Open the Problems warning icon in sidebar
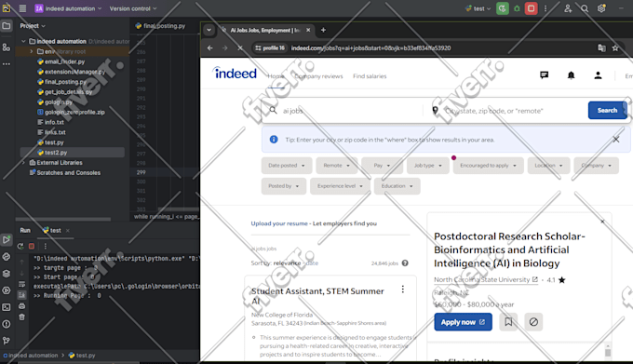 [x=7, y=324]
